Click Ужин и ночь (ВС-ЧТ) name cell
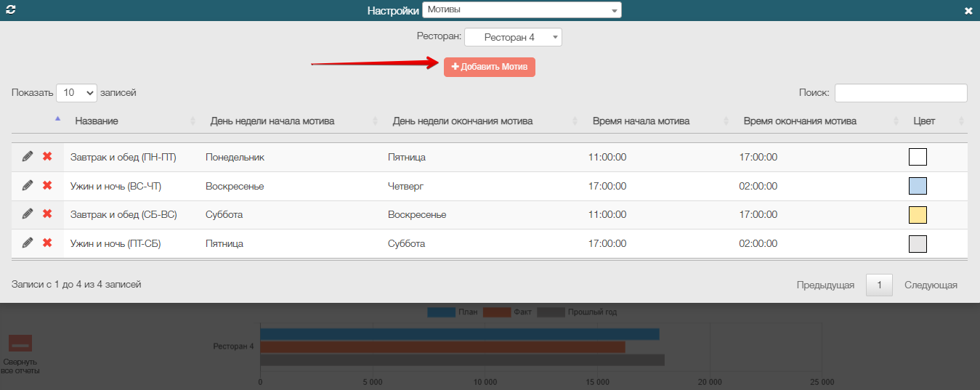 coord(116,186)
